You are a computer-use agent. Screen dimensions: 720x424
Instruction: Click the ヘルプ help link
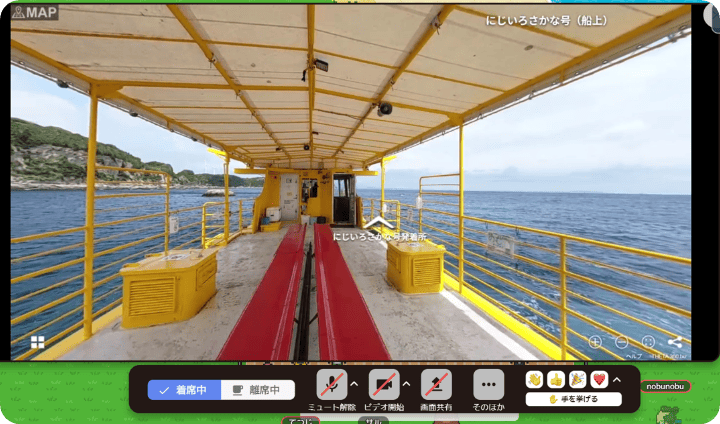[x=634, y=356]
